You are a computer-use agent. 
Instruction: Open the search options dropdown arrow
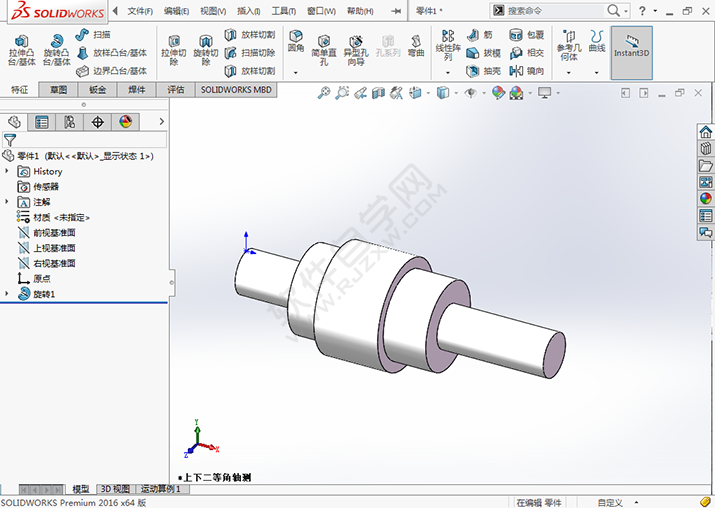coord(626,10)
